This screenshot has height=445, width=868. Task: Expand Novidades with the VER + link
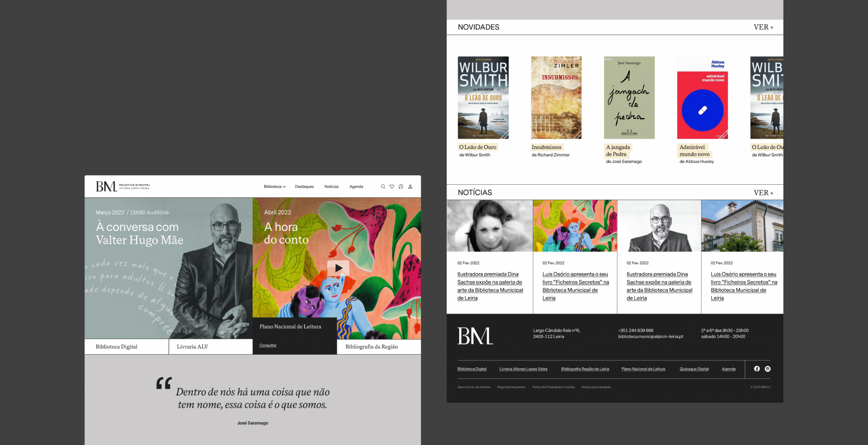coord(763,27)
